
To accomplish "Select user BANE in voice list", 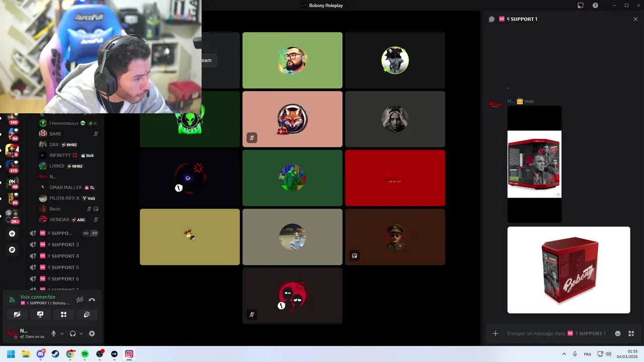I will 68,134.
